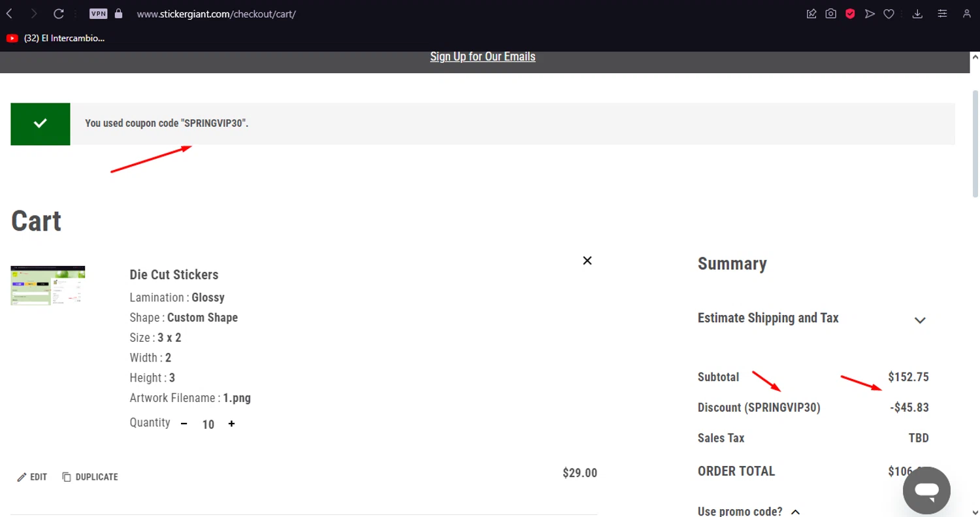The width and height of the screenshot is (980, 517).
Task: Select the discount amount -$45.83
Action: coord(909,408)
